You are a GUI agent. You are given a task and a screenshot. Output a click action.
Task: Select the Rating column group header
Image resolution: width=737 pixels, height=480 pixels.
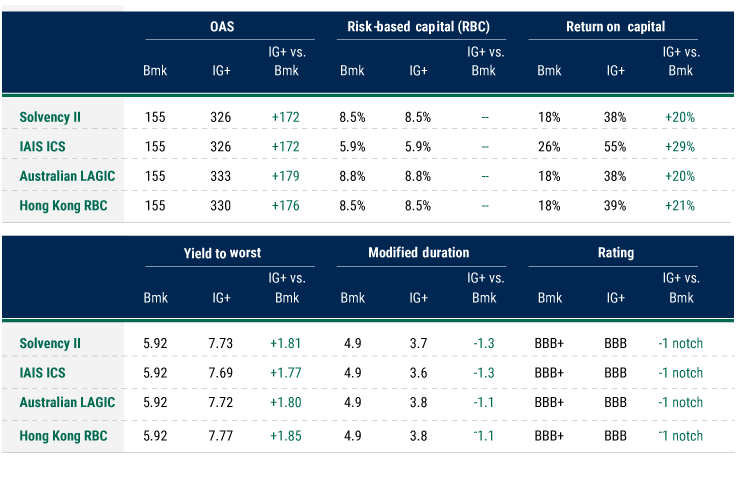click(615, 253)
